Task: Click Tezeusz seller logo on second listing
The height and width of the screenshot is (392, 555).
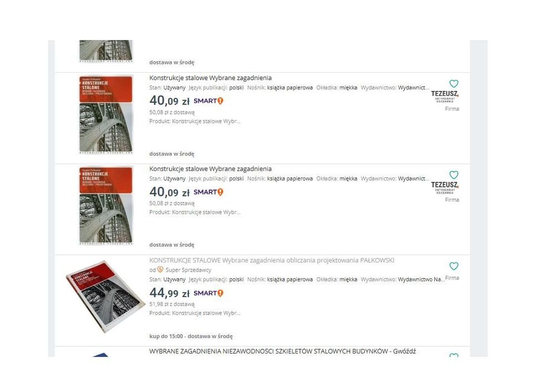Action: pos(445,187)
